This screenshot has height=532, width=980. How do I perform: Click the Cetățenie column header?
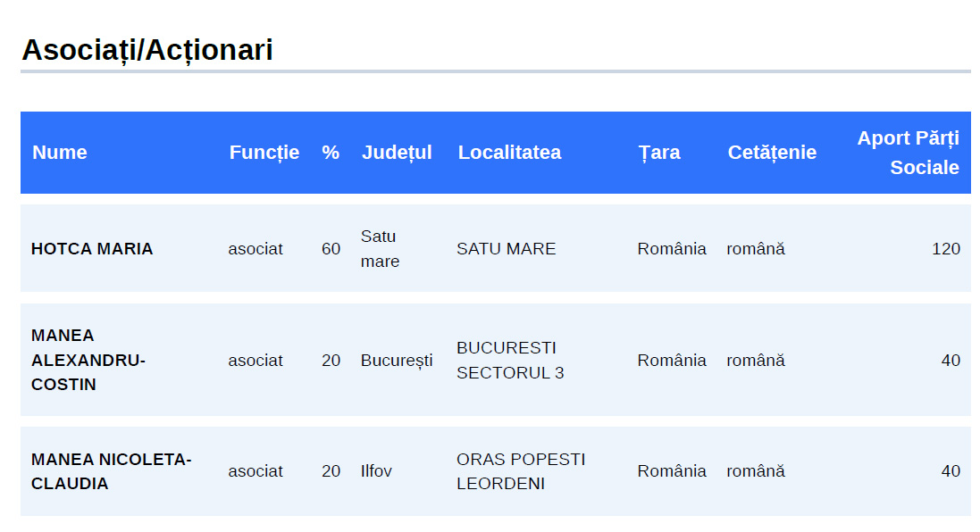tap(772, 153)
